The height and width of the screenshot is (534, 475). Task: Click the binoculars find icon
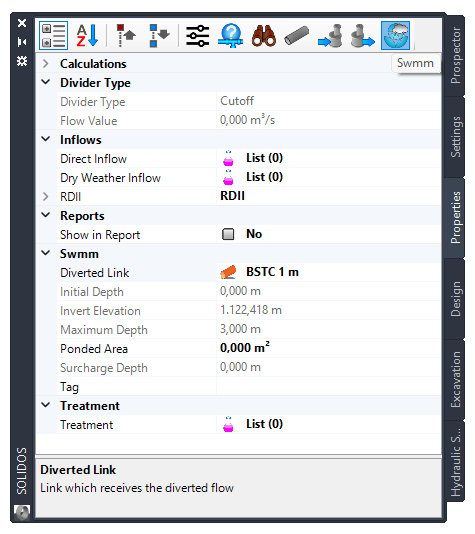tap(264, 35)
